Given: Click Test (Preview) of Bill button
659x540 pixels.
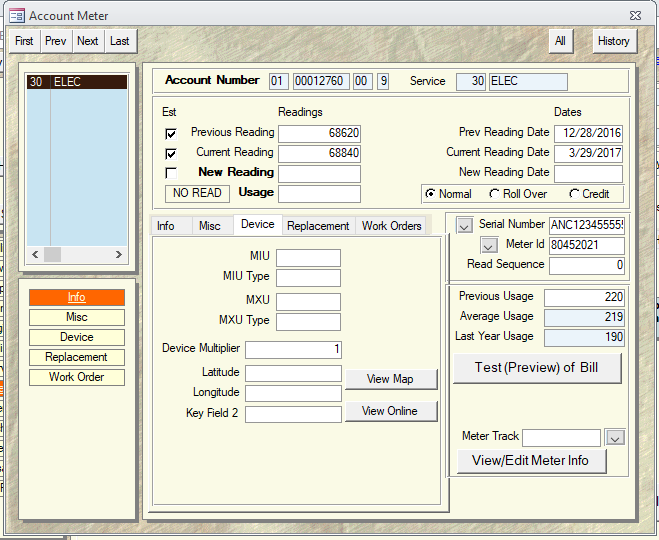Looking at the screenshot, I should point(537,368).
